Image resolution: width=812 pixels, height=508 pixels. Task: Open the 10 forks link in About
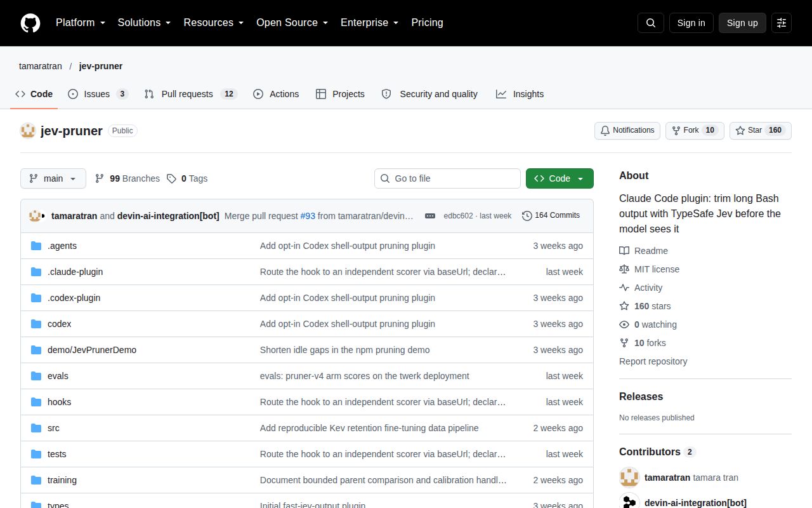tap(643, 343)
